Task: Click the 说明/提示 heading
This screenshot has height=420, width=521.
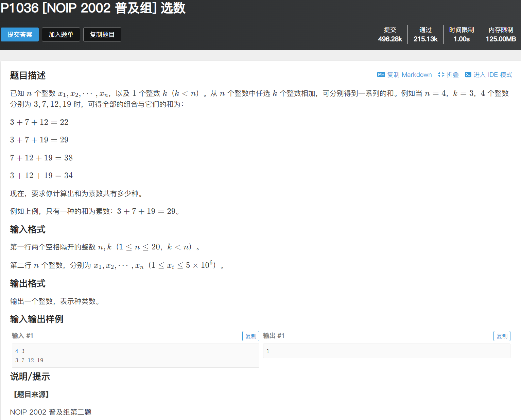Action: [30, 377]
